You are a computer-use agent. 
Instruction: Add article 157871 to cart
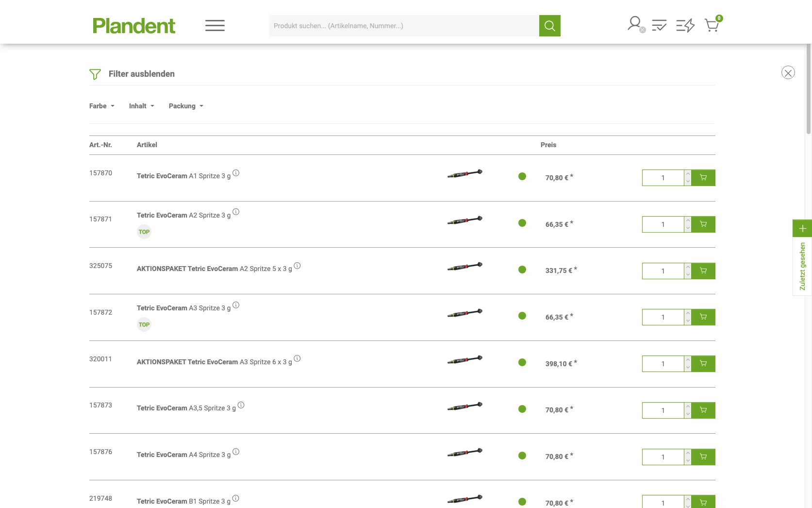click(x=703, y=224)
